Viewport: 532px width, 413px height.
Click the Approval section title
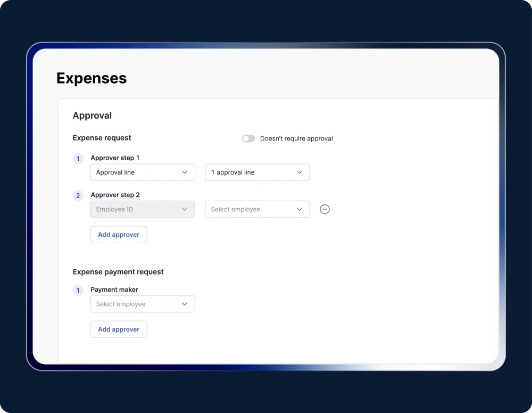92,115
